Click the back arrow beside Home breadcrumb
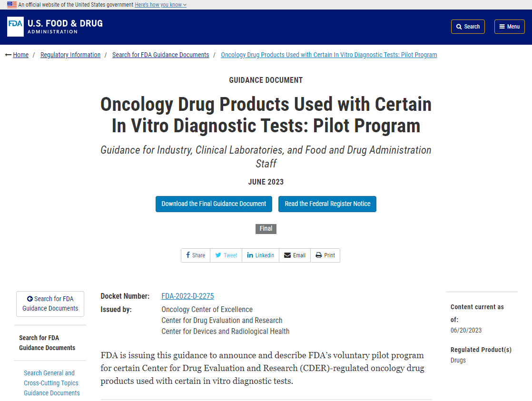 point(8,55)
